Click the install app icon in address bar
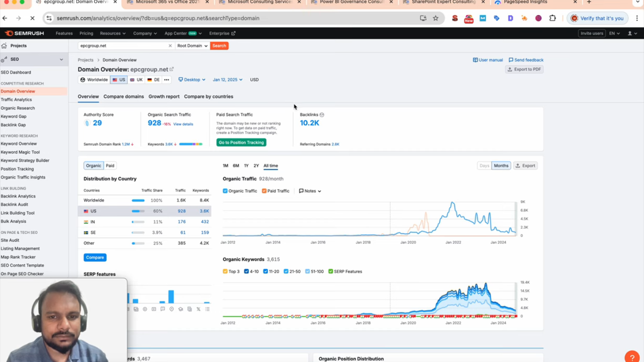 pos(423,18)
